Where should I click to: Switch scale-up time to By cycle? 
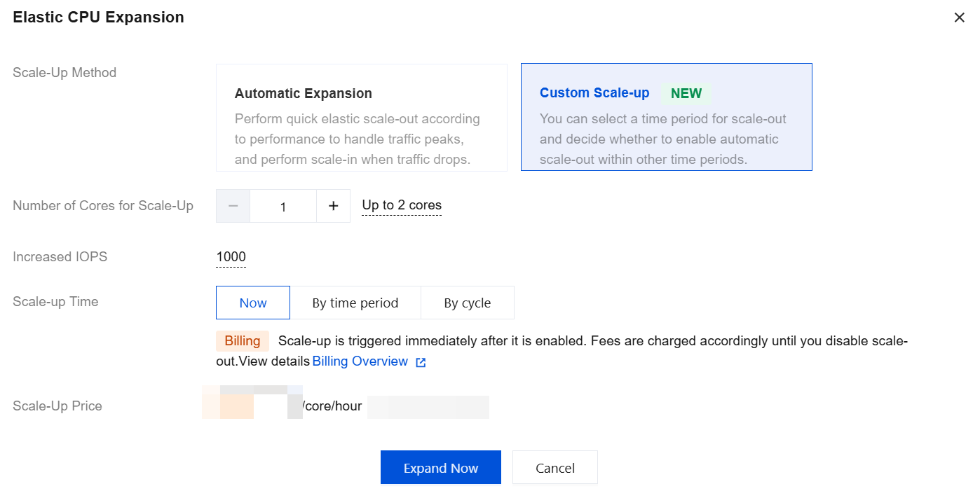468,303
